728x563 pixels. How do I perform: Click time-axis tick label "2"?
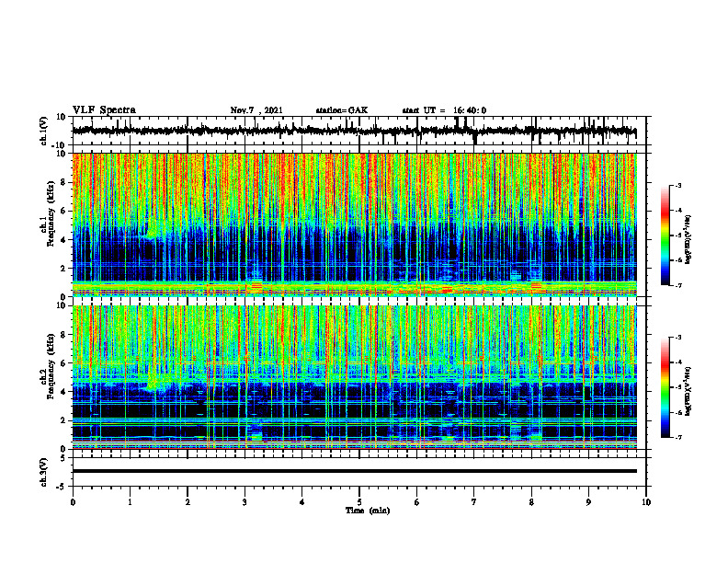[188, 502]
